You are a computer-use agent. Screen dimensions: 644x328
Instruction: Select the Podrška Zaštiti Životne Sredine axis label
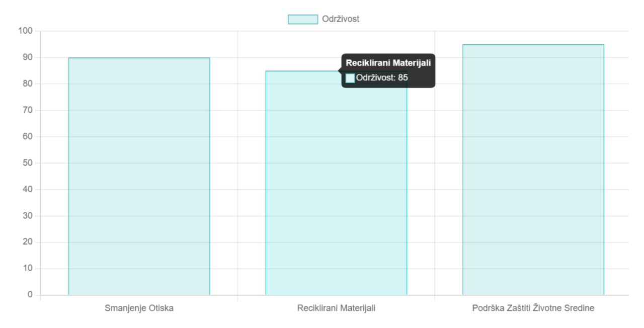coord(533,308)
